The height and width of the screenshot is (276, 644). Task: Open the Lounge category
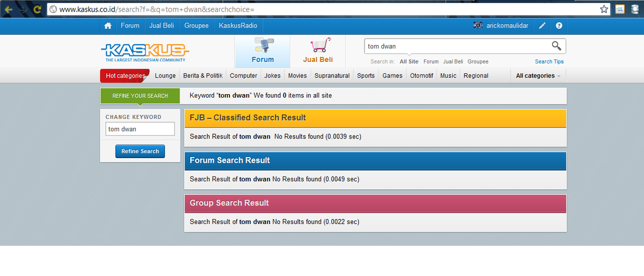(165, 76)
